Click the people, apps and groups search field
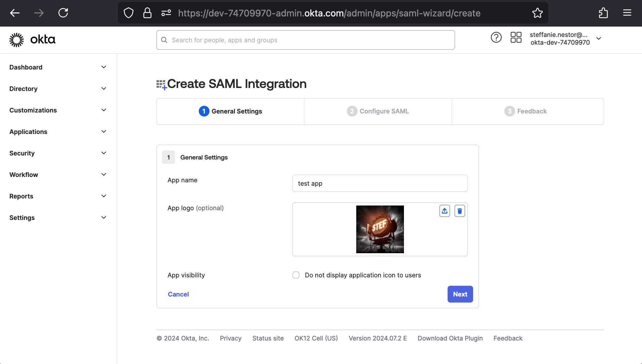 point(306,40)
